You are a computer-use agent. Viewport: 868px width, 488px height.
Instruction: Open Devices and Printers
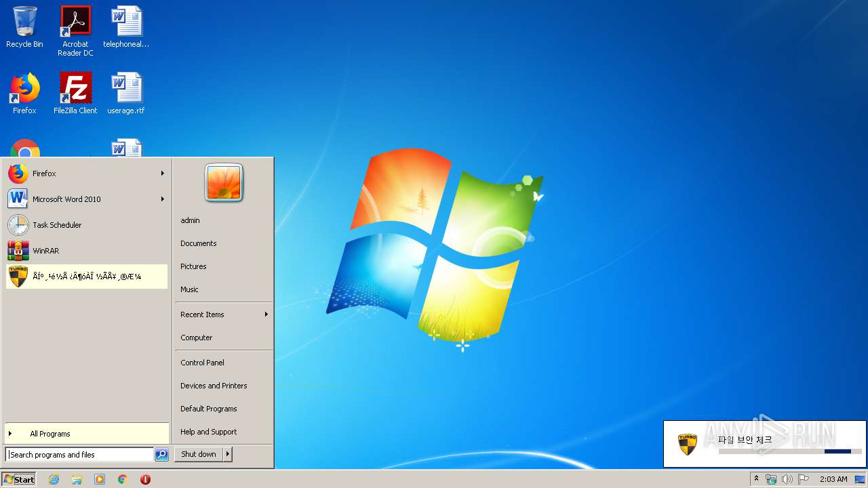tap(224, 386)
